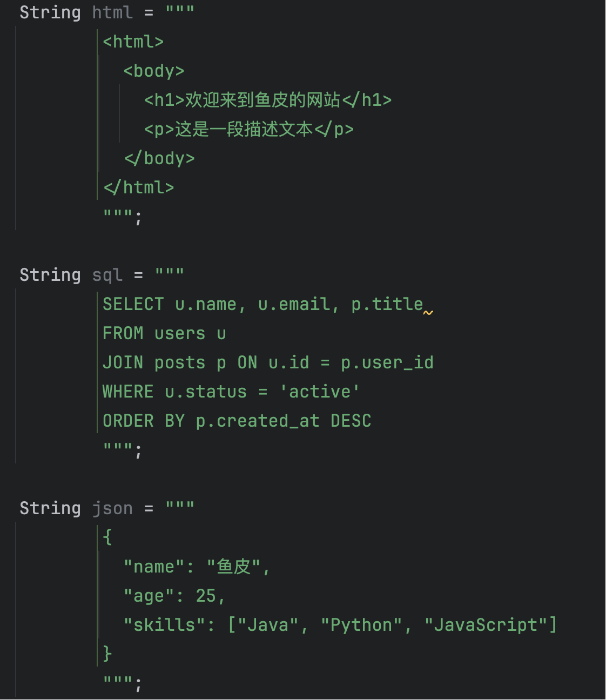Screen dimensions: 606x700
Task: Click the String keyword before json
Action: click(x=50, y=508)
